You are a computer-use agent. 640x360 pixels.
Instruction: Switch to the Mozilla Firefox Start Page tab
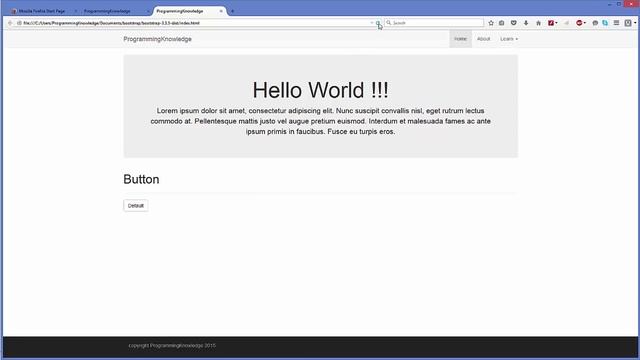41,11
